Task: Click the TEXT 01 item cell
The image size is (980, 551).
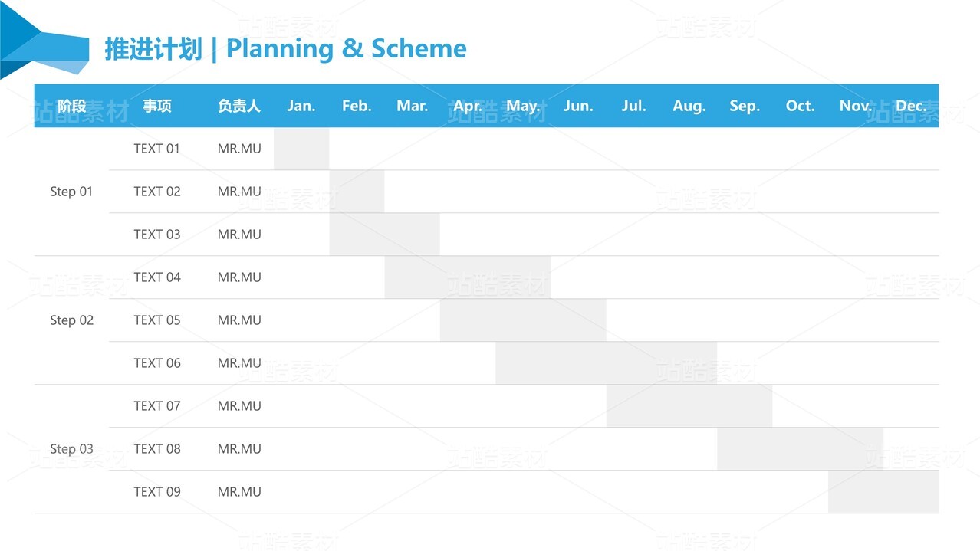Action: [157, 149]
